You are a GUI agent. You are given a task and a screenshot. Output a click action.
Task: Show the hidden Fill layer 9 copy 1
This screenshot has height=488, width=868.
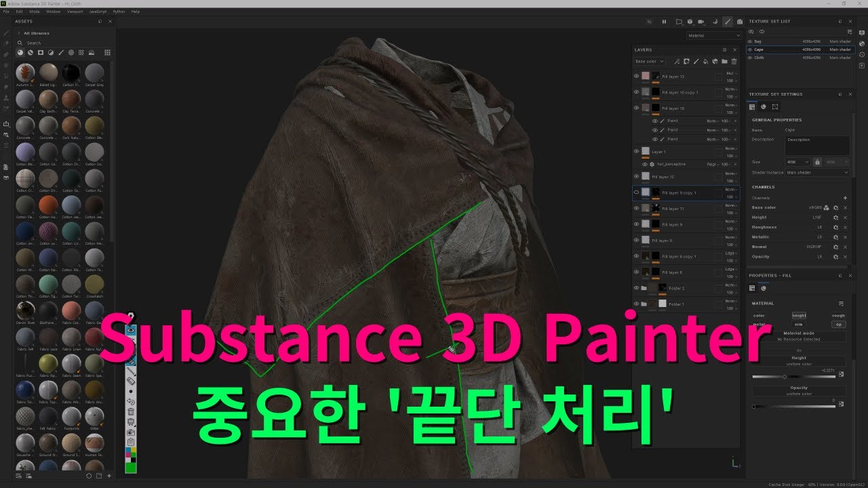click(x=636, y=192)
